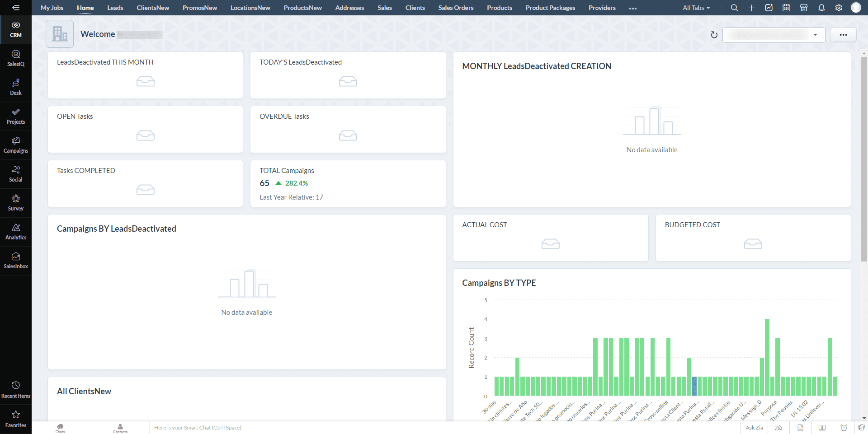
Task: Click the blue bar in Campaigns chart
Action: point(694,386)
